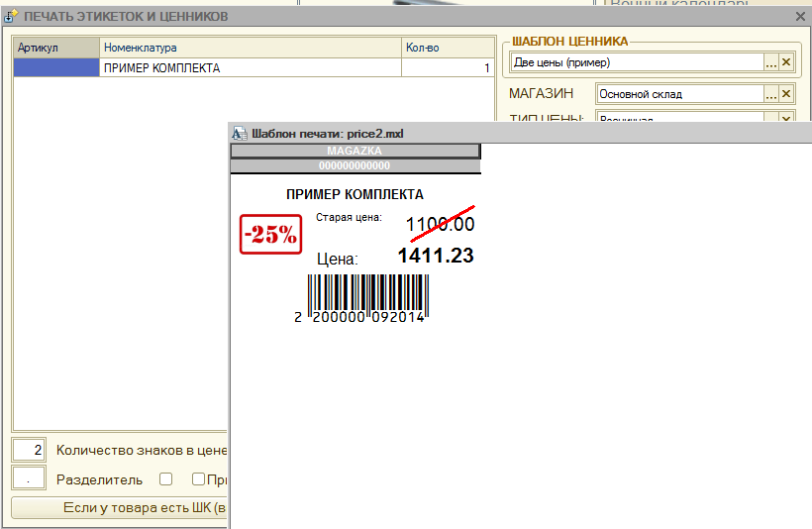This screenshot has width=812, height=529.
Task: Click the Номенклатура column header
Action: point(251,48)
